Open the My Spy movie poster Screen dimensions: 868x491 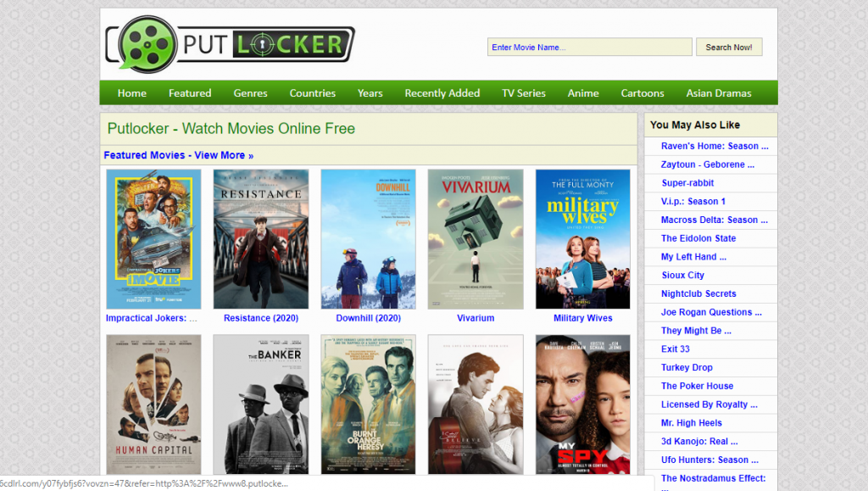tap(582, 405)
